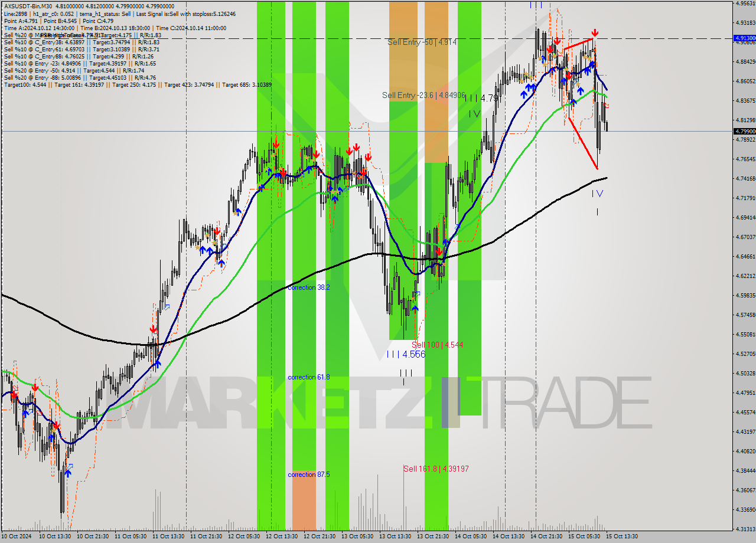Click the '10 Oct 2024' date on the time axis
This screenshot has width=756, height=543.
[x=17, y=537]
